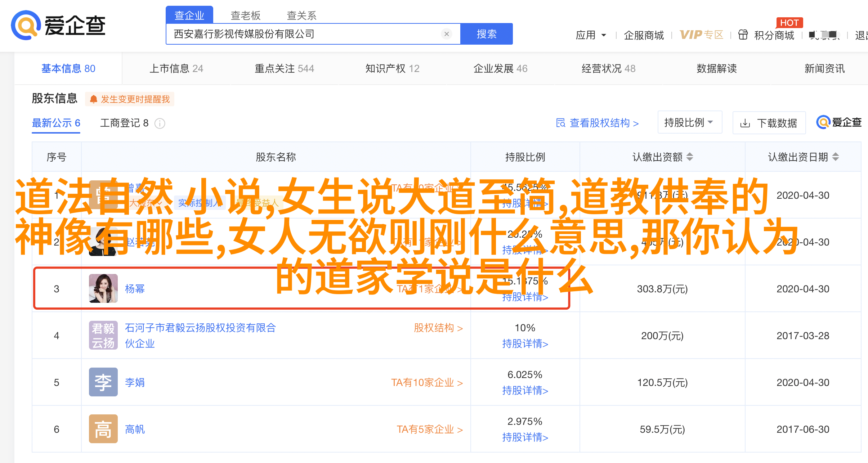Image resolution: width=868 pixels, height=463 pixels.
Task: Select the 知识产权 12 tab
Action: coord(393,68)
